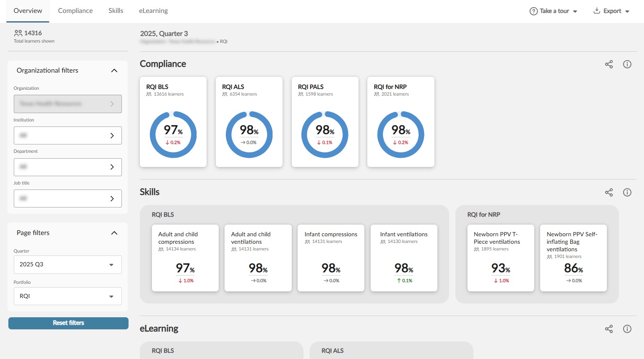
Task: Click the Skills section share icon
Action: 609,192
